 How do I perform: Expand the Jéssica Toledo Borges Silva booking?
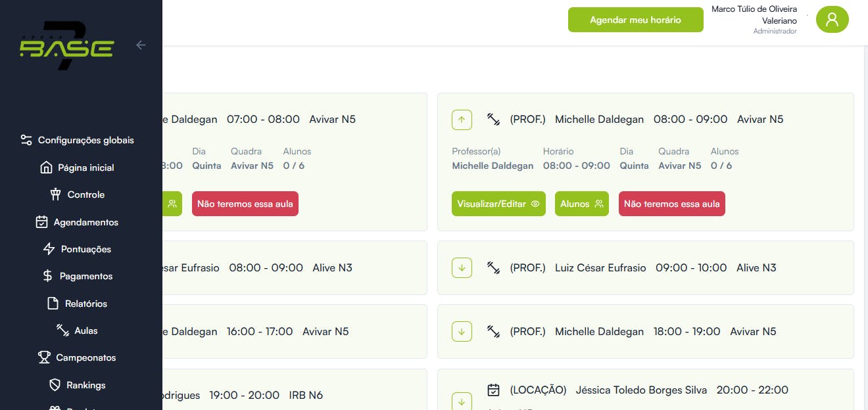[462, 401]
